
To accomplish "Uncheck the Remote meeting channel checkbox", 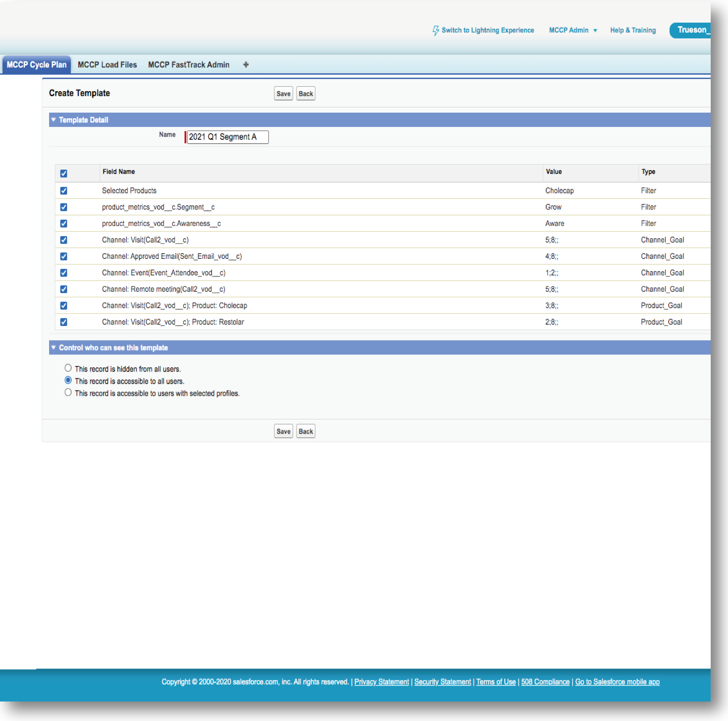I will pyautogui.click(x=64, y=289).
